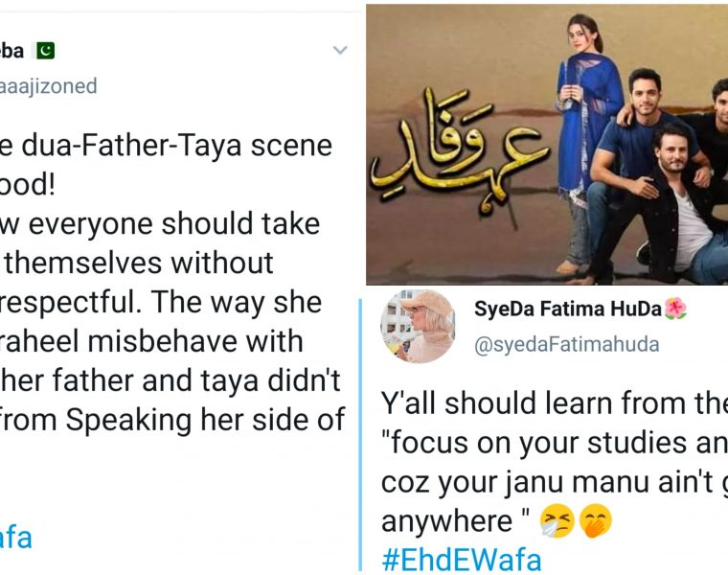728x575 pixels.
Task: Click the Pakistan flag emoji beside the username
Action: click(43, 50)
